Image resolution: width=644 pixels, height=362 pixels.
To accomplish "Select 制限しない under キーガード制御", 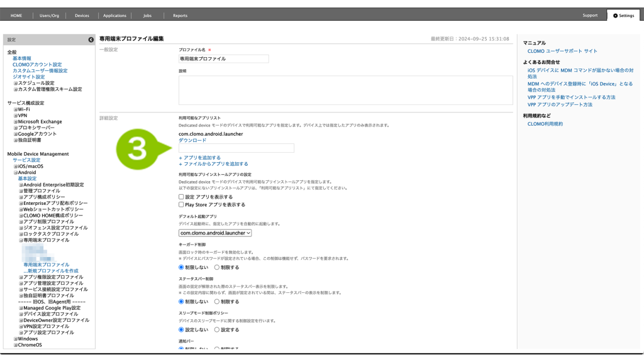I will click(x=181, y=267).
